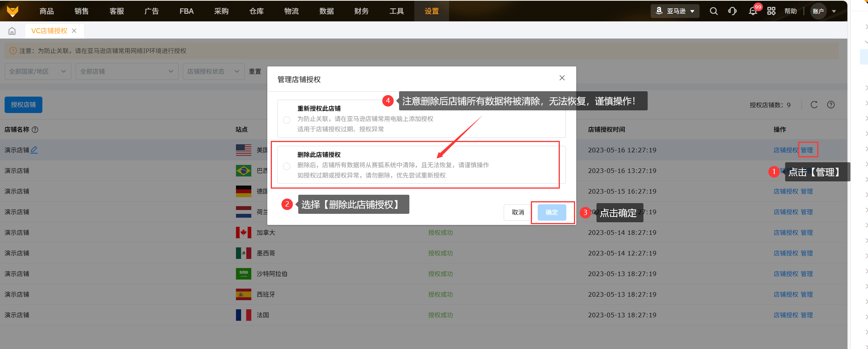Open the 仓库 menu
The width and height of the screenshot is (868, 349).
[x=257, y=11]
